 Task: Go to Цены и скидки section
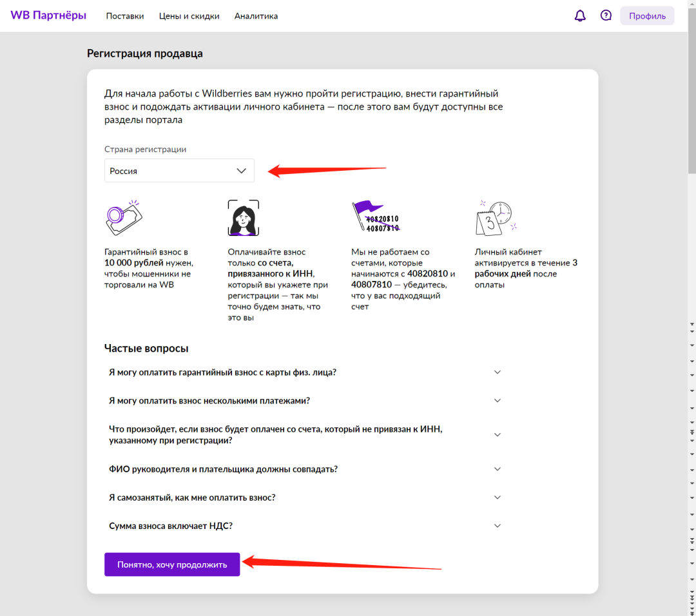pyautogui.click(x=189, y=16)
